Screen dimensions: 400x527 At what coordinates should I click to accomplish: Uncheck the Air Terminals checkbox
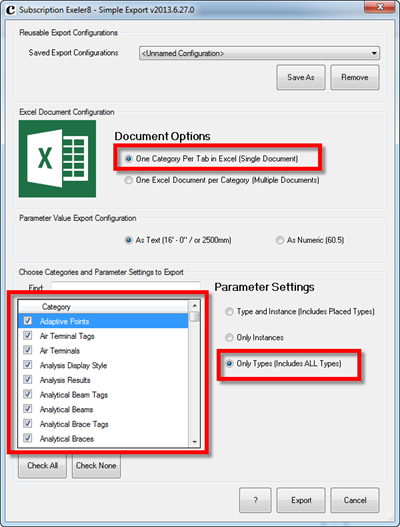[28, 350]
